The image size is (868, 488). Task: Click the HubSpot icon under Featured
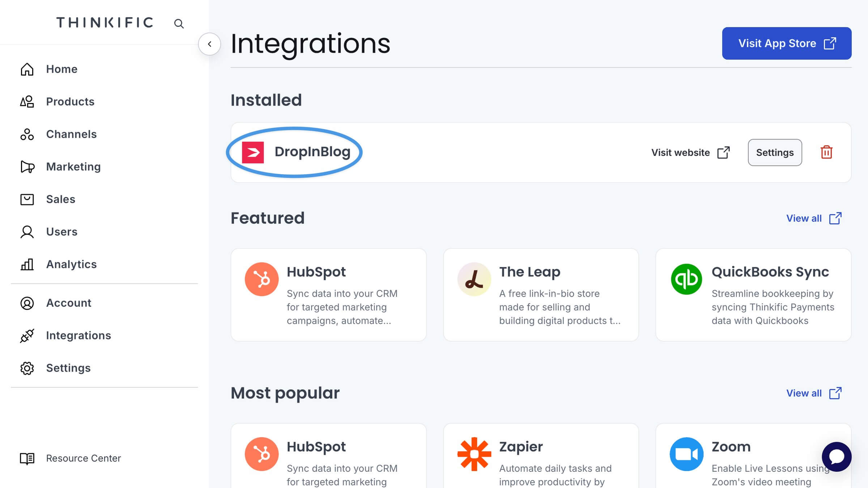(x=261, y=279)
